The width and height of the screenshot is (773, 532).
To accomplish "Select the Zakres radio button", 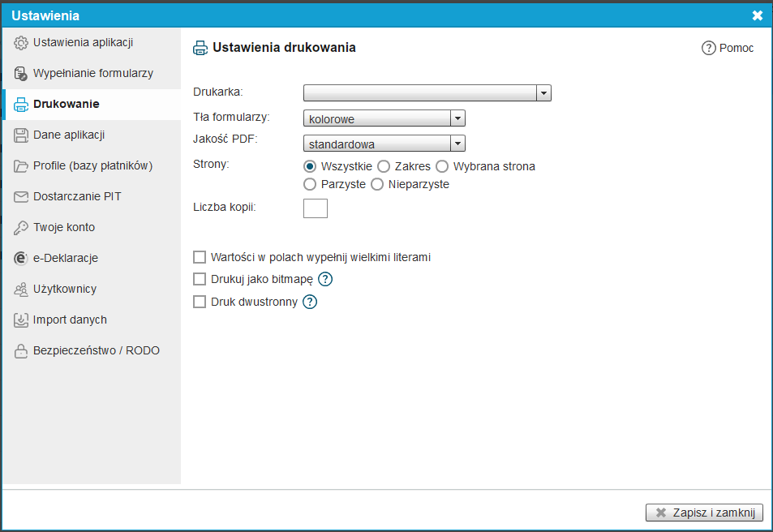I will tap(384, 166).
